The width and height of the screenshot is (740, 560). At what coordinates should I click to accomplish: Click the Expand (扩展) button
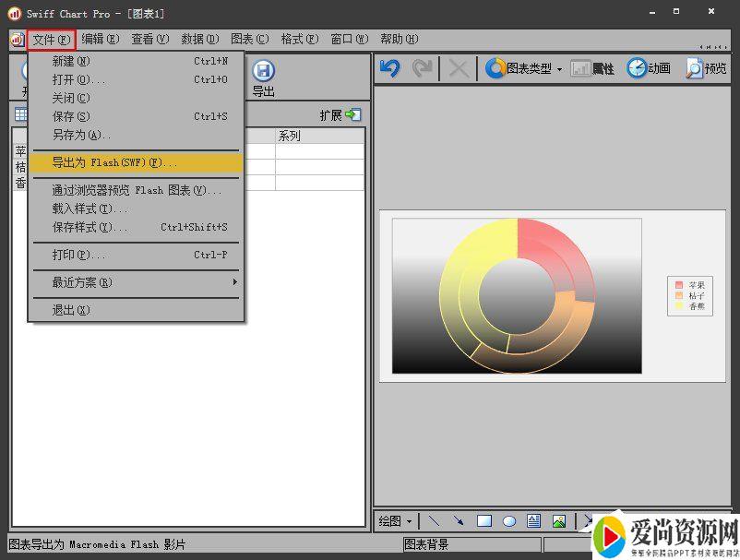point(340,115)
